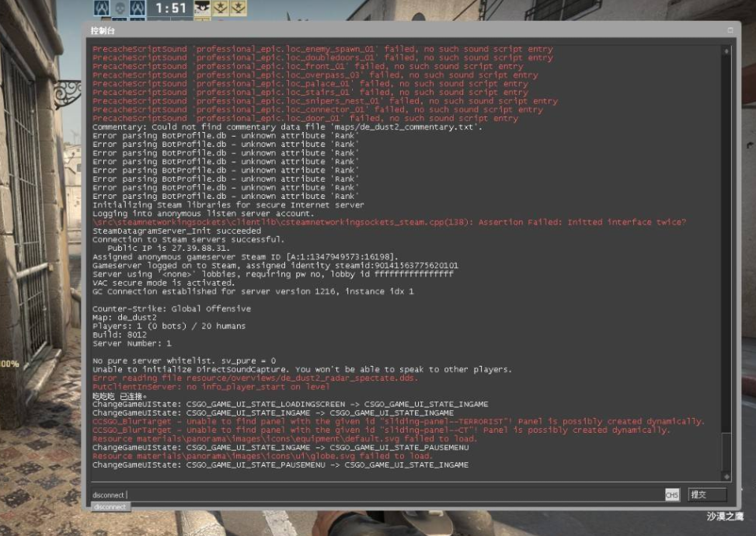Click the terrorist avatar portrait beside timer
Screen dimensions: 756x536
(203, 7)
